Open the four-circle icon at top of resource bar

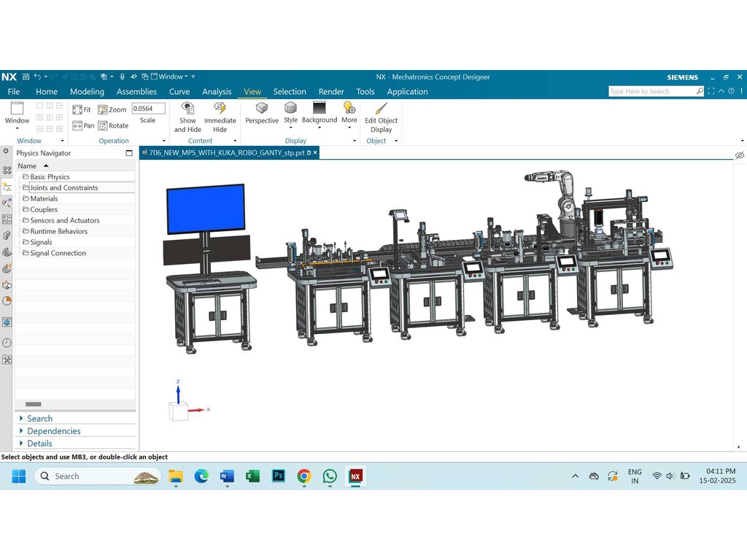7,170
